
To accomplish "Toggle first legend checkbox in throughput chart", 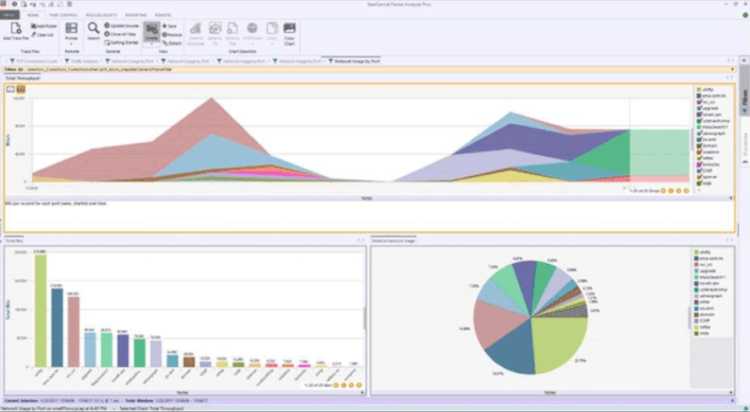I will click(699, 89).
